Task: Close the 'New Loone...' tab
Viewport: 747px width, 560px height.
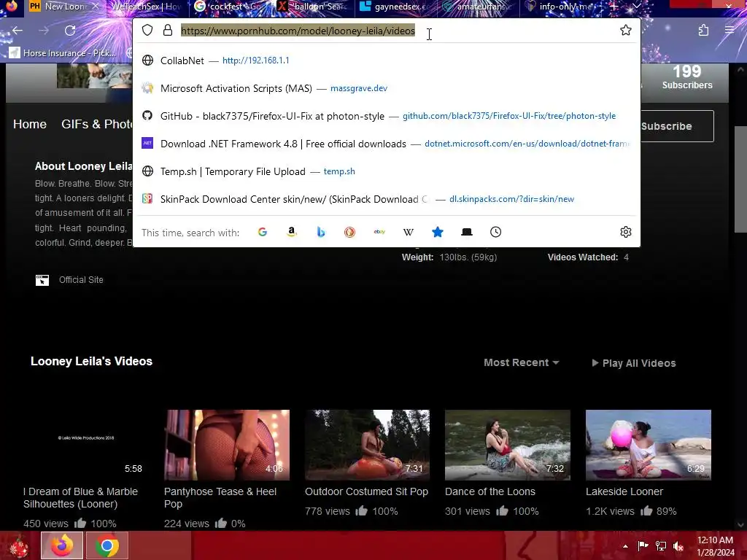Action: (96, 7)
